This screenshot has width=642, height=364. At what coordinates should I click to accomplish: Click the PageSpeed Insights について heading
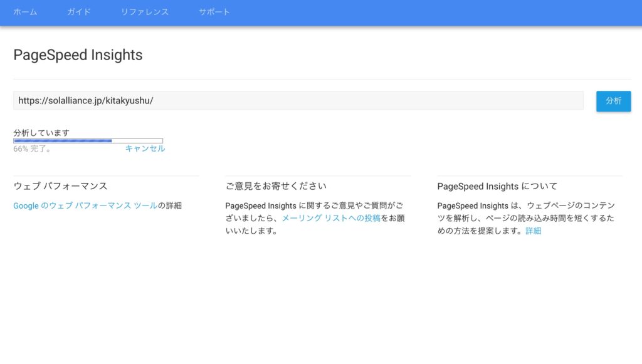497,186
